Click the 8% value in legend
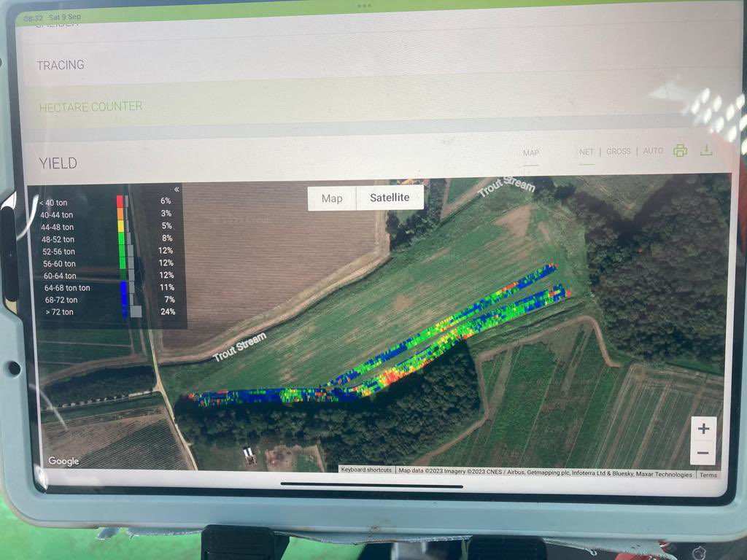This screenshot has width=747, height=560. pyautogui.click(x=167, y=238)
